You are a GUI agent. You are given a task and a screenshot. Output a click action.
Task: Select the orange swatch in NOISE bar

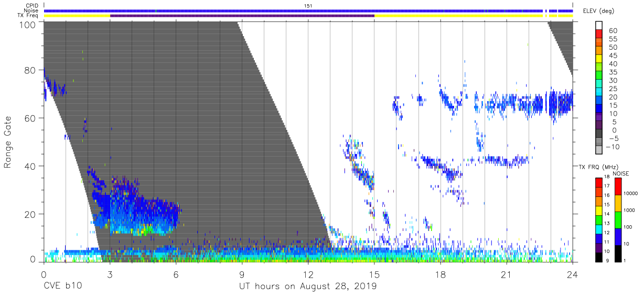tap(618, 203)
